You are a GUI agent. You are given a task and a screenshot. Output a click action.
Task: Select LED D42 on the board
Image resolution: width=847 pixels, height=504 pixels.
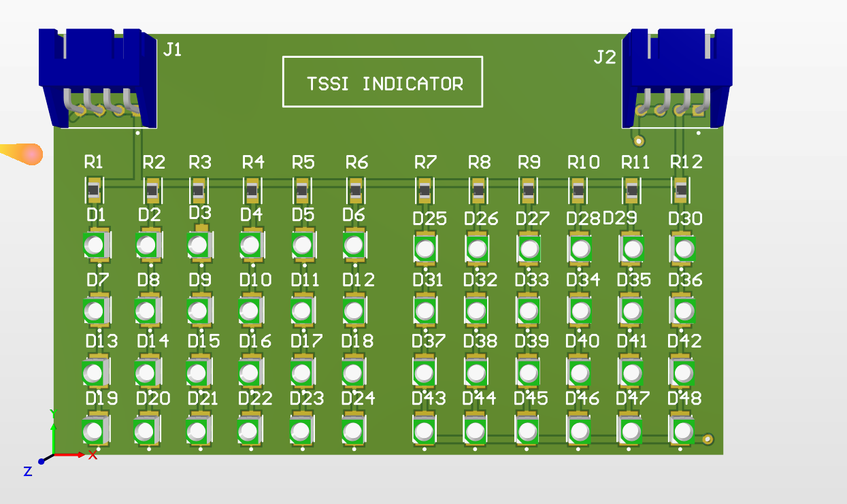click(683, 372)
